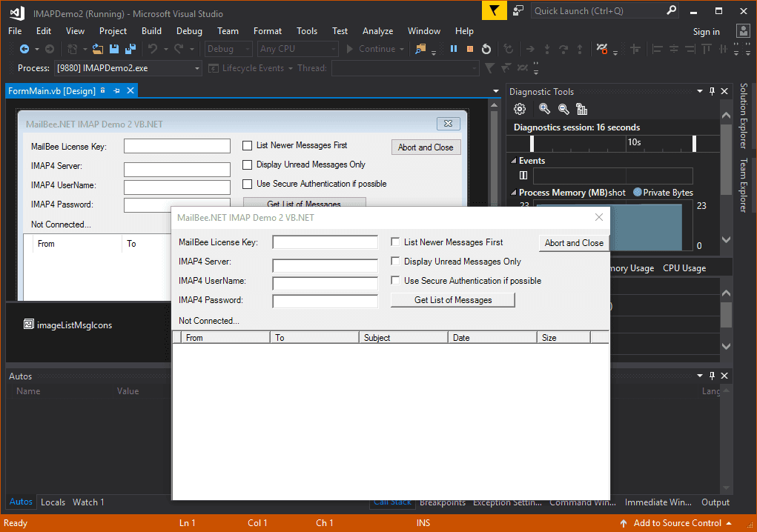Image resolution: width=757 pixels, height=532 pixels.
Task: Switch to the Watch 1 tab
Action: pos(88,502)
